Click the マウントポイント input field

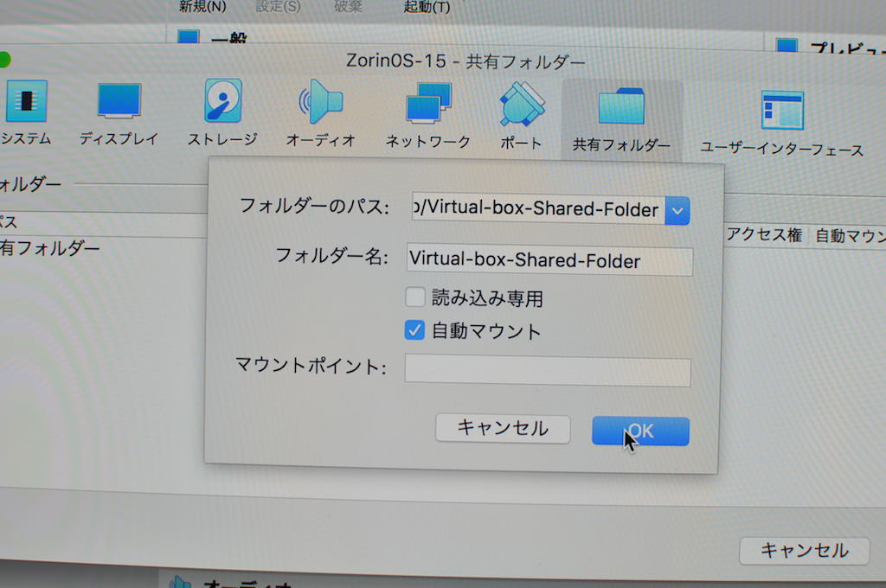tap(548, 371)
